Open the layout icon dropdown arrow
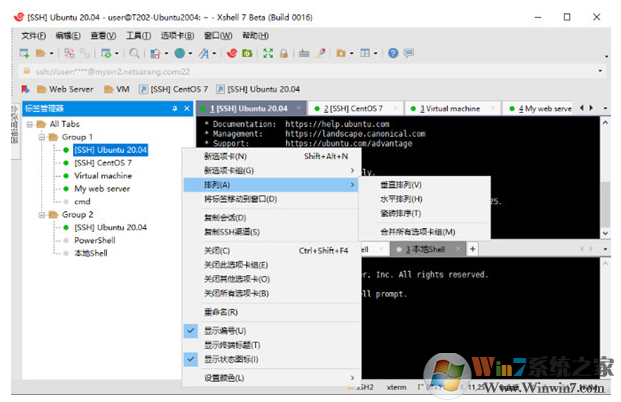Viewport: 621px width, 402px height. point(375,53)
